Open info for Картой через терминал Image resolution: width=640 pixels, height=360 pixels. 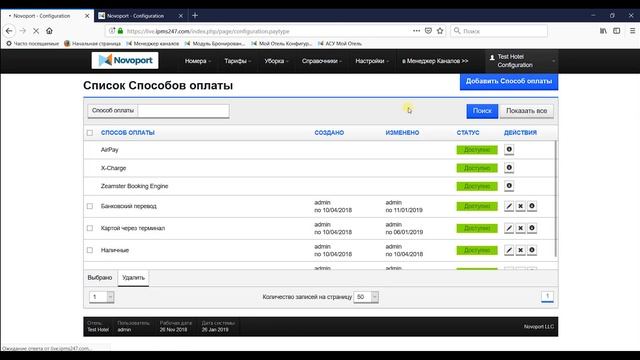click(531, 228)
